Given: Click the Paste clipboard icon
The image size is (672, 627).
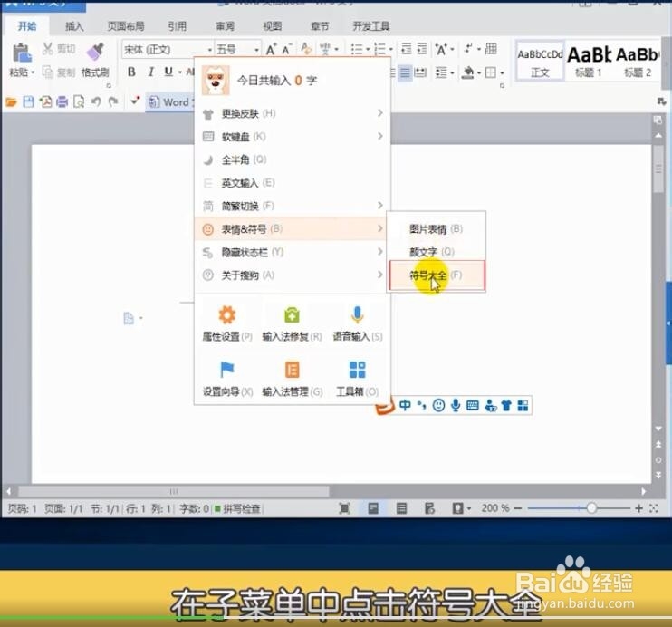Looking at the screenshot, I should 22,53.
